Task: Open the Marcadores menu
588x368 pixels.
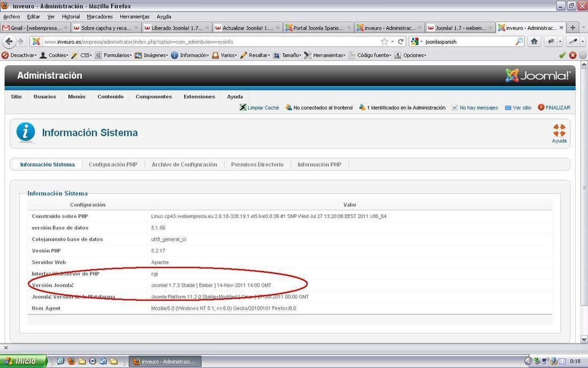Action: (x=100, y=17)
